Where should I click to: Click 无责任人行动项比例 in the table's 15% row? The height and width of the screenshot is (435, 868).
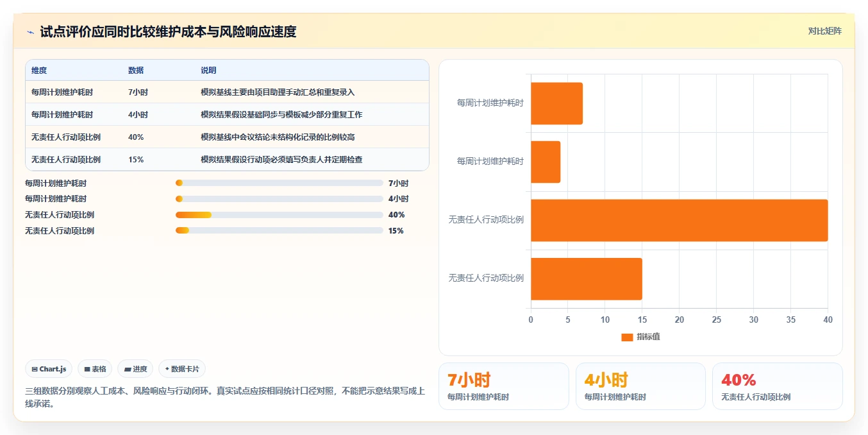click(66, 160)
